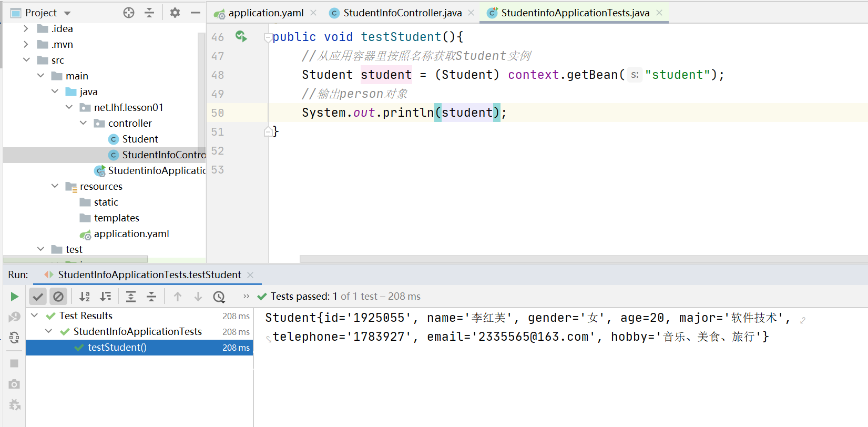The height and width of the screenshot is (427, 868).
Task: Select the static folder
Action: coord(99,202)
